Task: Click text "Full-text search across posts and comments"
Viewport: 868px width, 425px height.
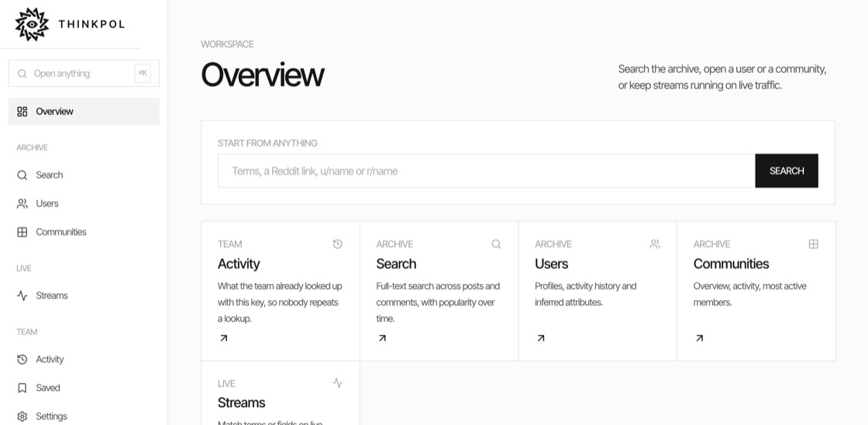Action: pos(438,294)
